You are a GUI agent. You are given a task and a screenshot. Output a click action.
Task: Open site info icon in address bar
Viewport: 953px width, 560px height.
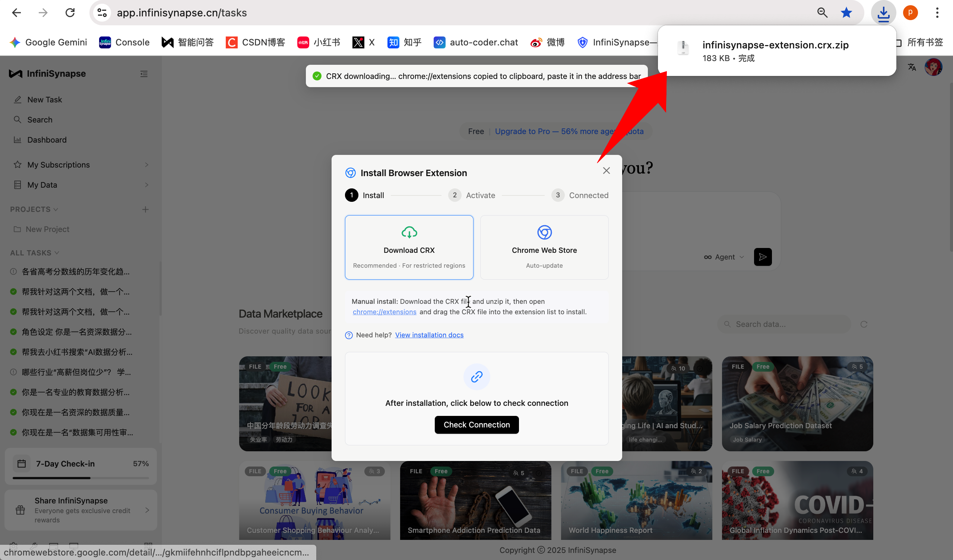[x=102, y=13]
